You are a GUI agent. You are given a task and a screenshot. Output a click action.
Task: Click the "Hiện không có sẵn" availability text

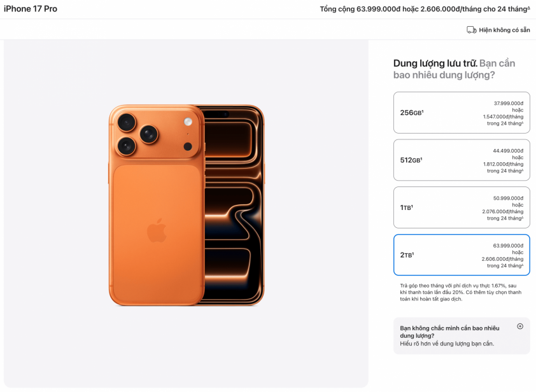coord(504,30)
